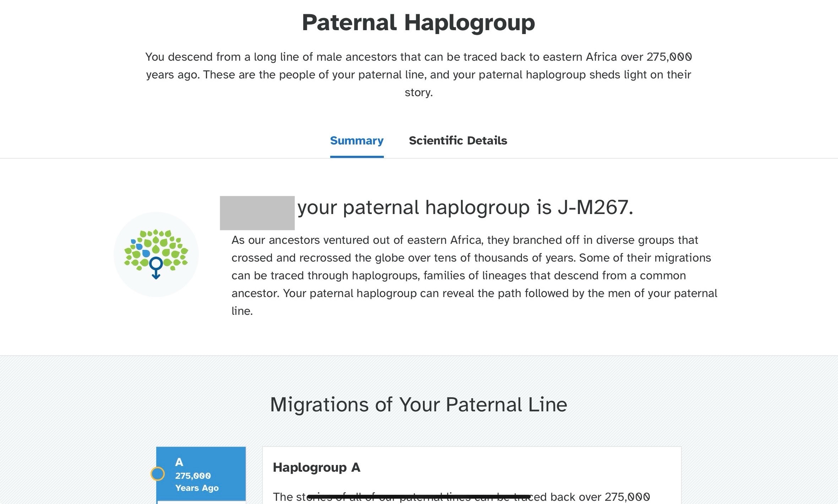Click 275,000 Years Ago label in blue card

pos(197,482)
